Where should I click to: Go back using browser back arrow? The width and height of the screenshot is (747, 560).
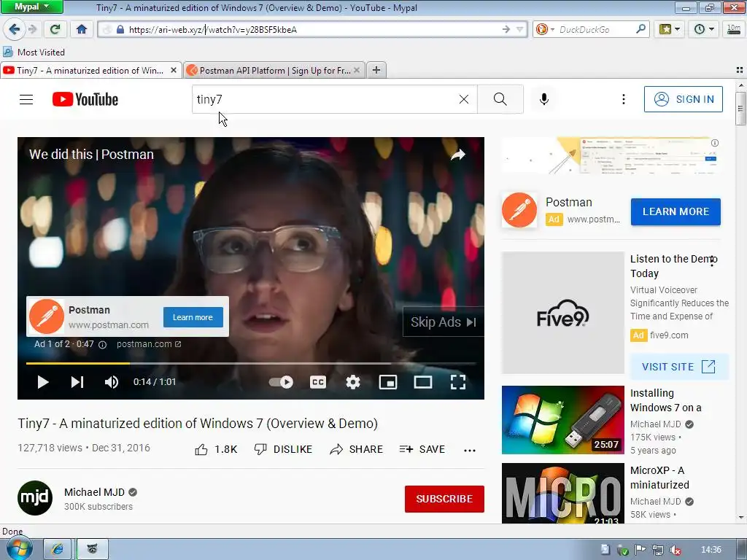15,29
